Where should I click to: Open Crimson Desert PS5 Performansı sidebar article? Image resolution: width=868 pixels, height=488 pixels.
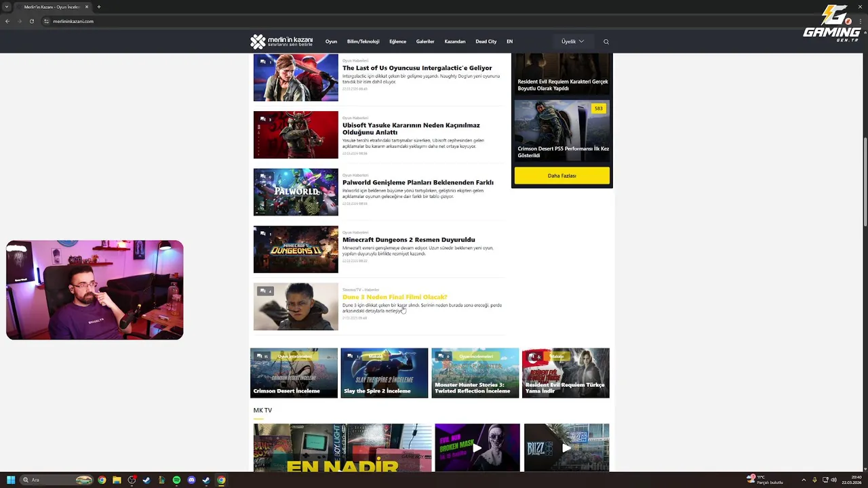(x=562, y=130)
